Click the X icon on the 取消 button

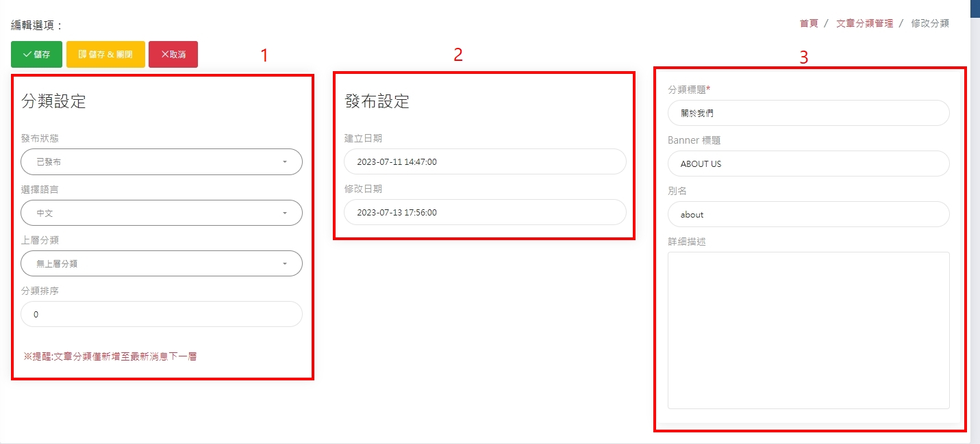point(165,55)
